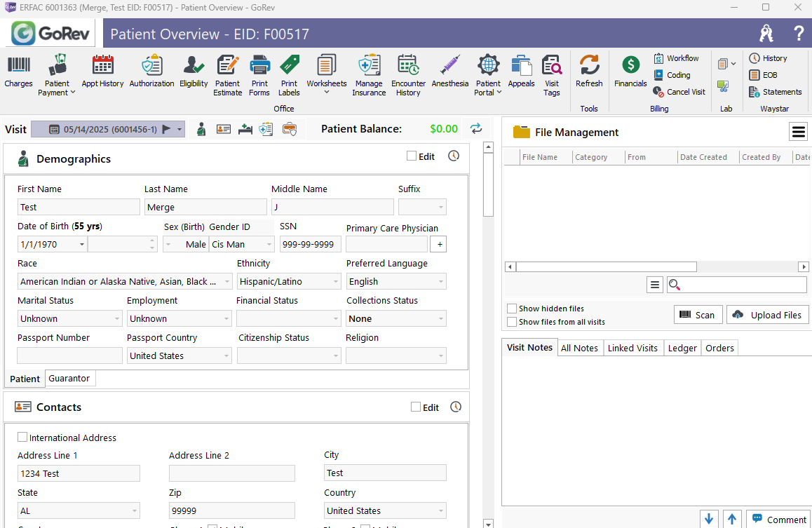The image size is (812, 528).
Task: Open the Financials billing tool
Action: pyautogui.click(x=631, y=71)
